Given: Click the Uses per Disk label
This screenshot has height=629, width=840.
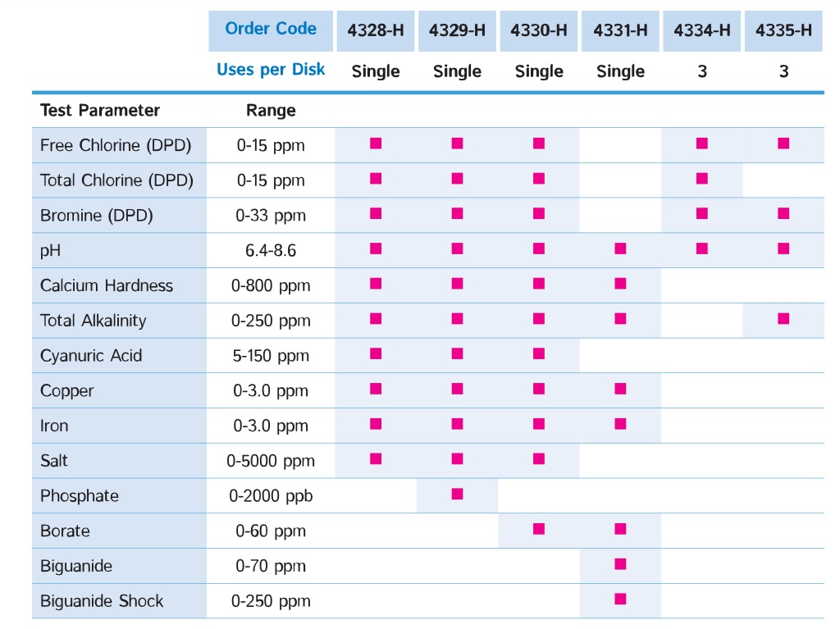Looking at the screenshot, I should [x=271, y=70].
